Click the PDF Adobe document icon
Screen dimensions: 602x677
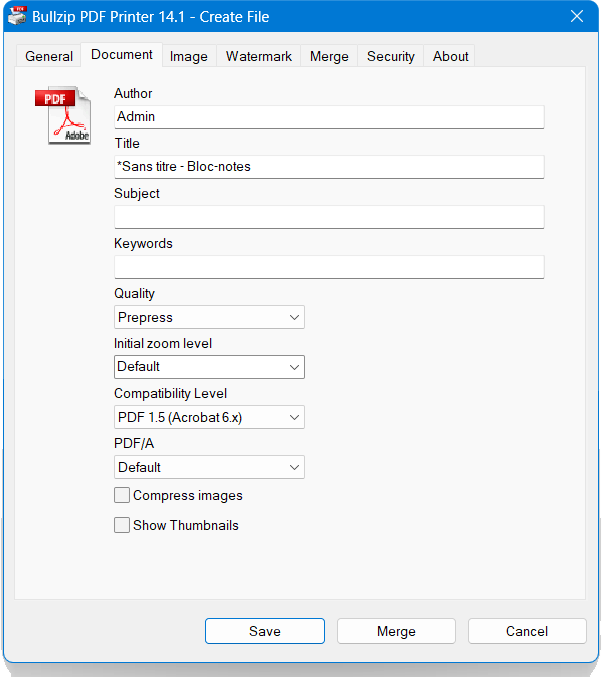tap(63, 115)
